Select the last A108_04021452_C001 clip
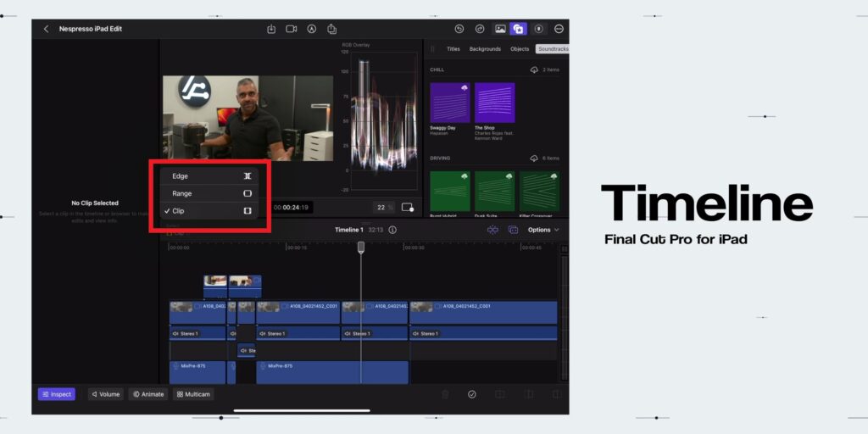868x434 pixels. point(483,312)
